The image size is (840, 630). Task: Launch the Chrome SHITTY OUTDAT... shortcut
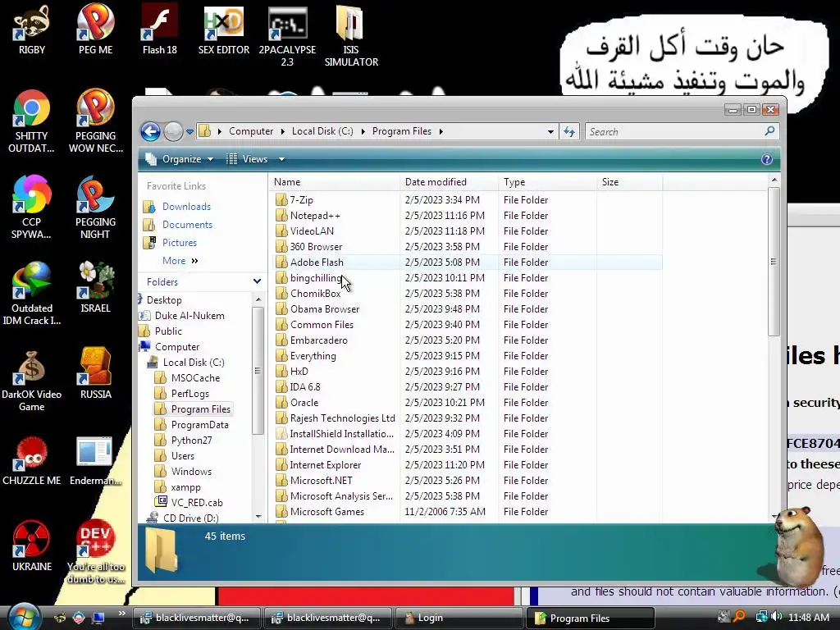pos(31,121)
